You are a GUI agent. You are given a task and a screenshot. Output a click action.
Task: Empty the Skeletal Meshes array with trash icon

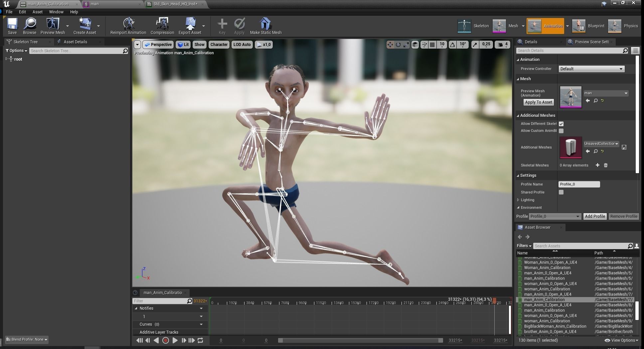[606, 165]
